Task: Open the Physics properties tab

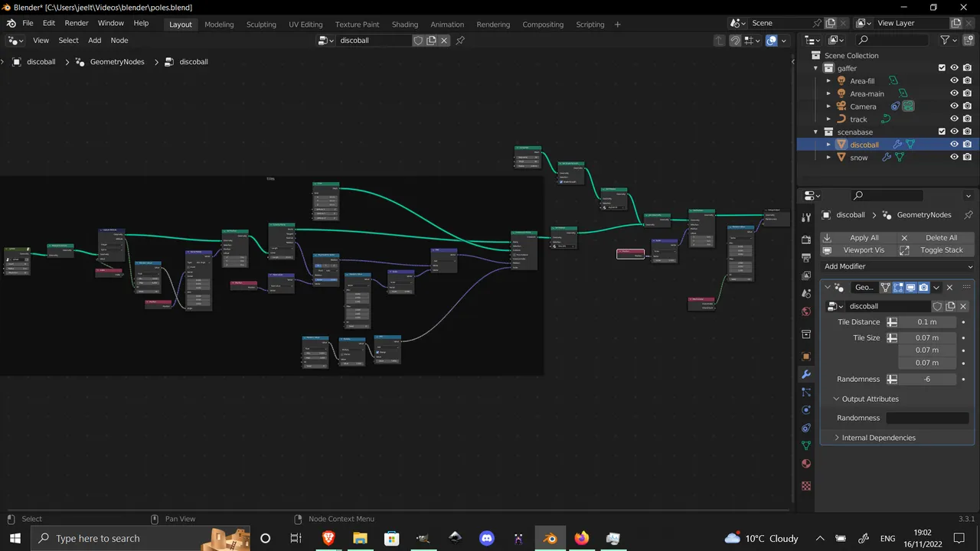Action: click(805, 410)
